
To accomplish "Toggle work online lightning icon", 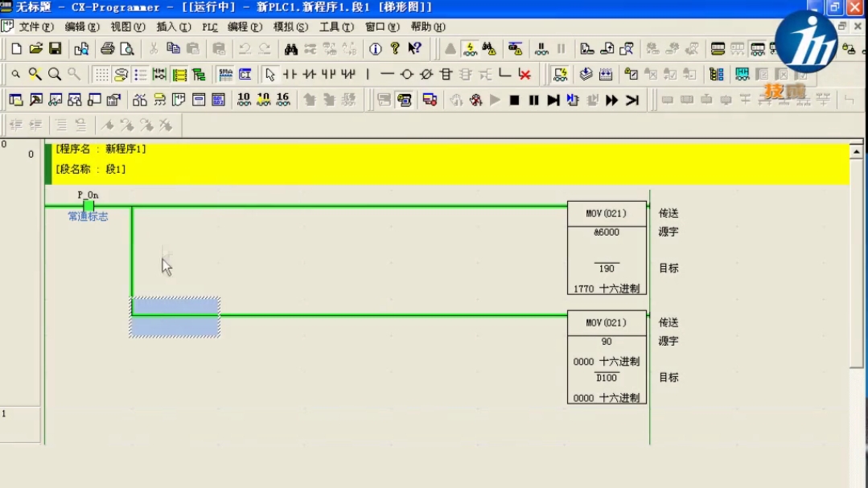I will point(471,49).
